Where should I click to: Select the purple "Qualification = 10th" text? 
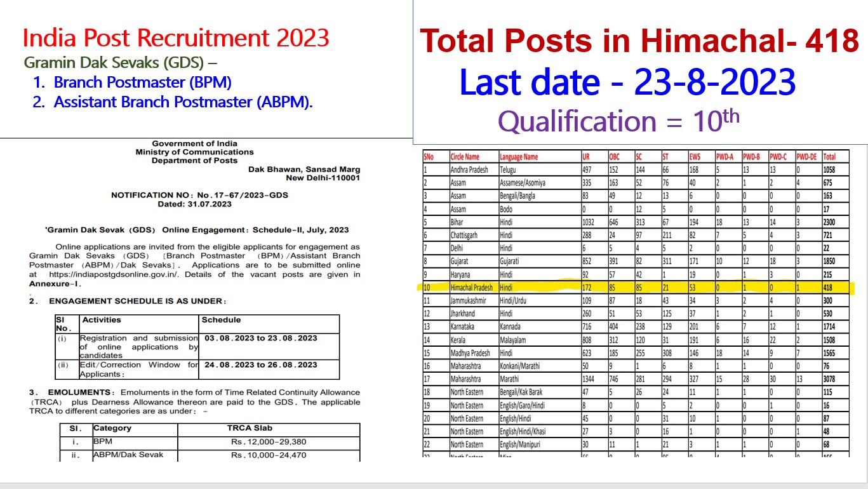point(619,120)
